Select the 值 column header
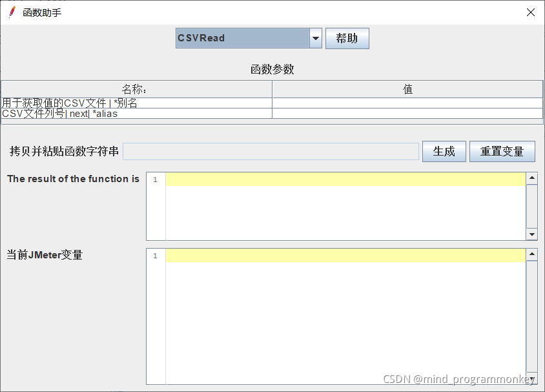 (x=407, y=89)
